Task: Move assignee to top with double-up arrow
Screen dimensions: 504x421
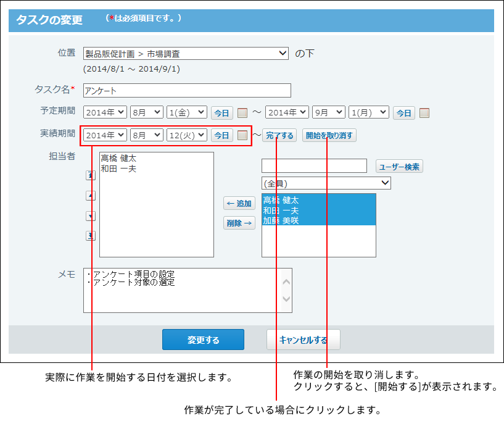Action: (x=91, y=175)
